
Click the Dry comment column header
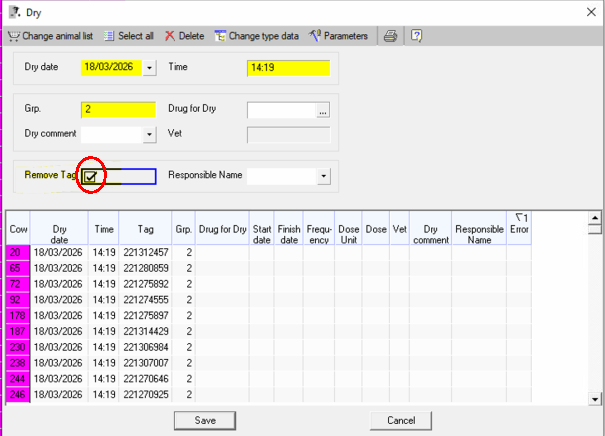[431, 228]
